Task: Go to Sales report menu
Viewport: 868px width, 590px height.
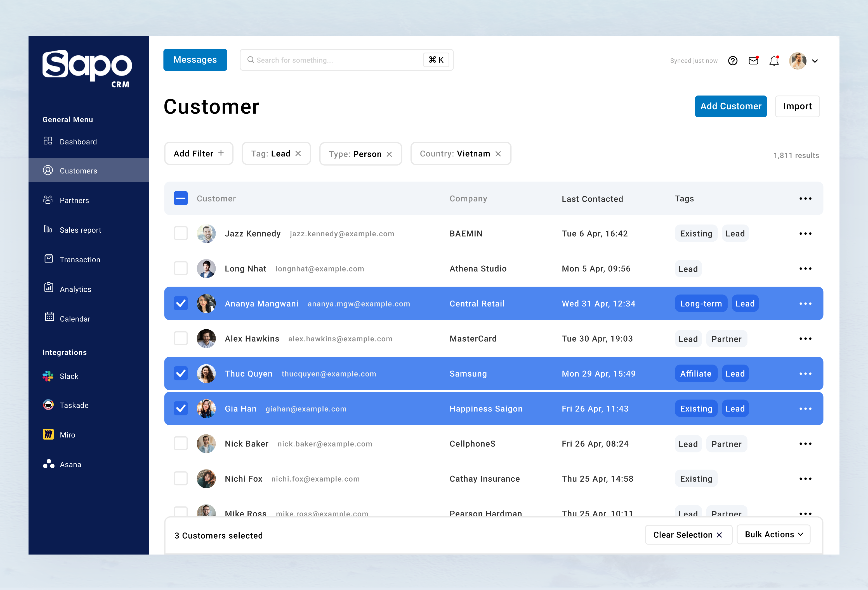Action: 80,230
